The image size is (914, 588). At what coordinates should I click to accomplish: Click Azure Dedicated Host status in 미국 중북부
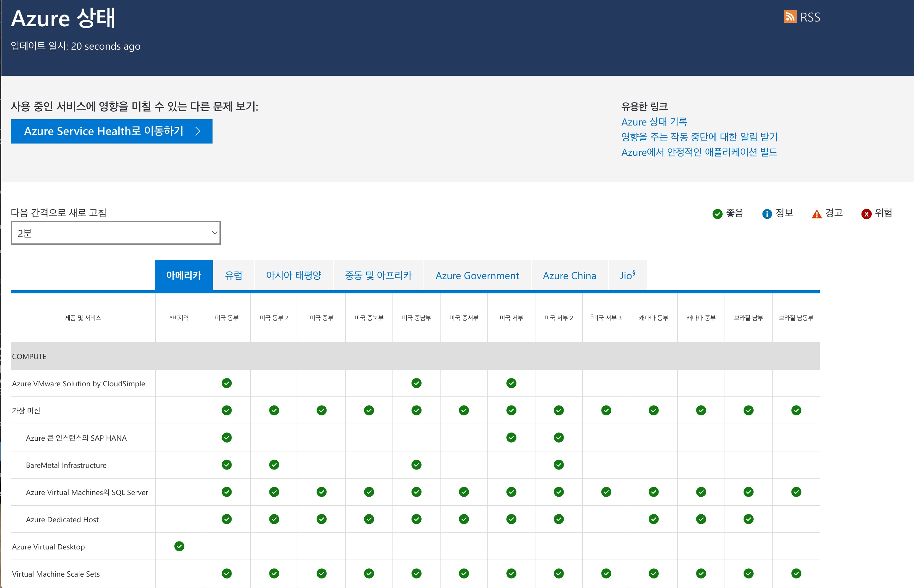coord(368,519)
